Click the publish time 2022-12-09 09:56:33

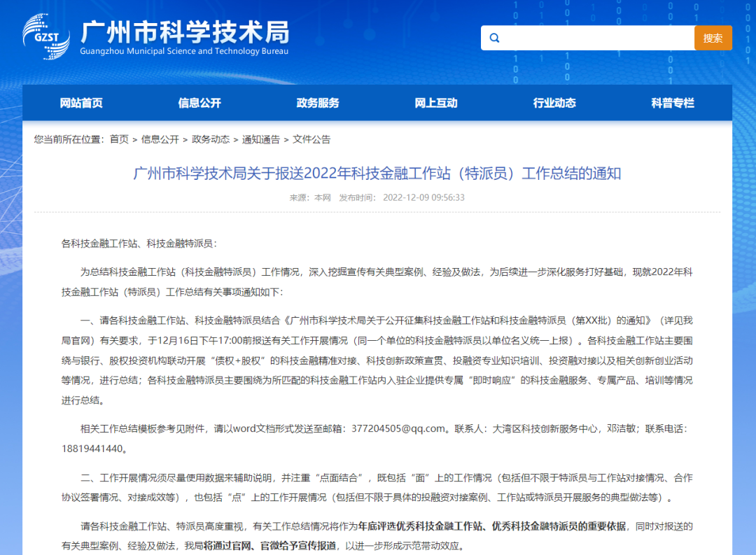[x=423, y=197]
